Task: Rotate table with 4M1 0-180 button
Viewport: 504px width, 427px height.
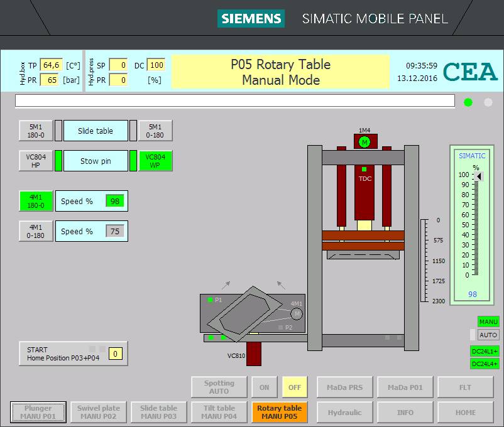Action: [36, 231]
